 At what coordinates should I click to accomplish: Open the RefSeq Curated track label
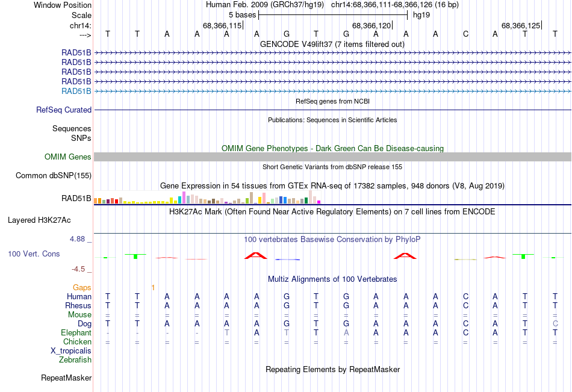click(x=64, y=110)
